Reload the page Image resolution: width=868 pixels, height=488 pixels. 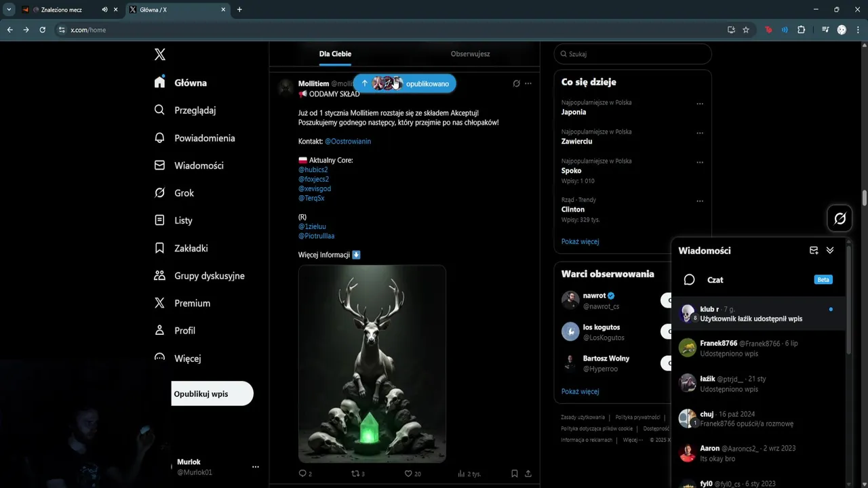tap(42, 30)
